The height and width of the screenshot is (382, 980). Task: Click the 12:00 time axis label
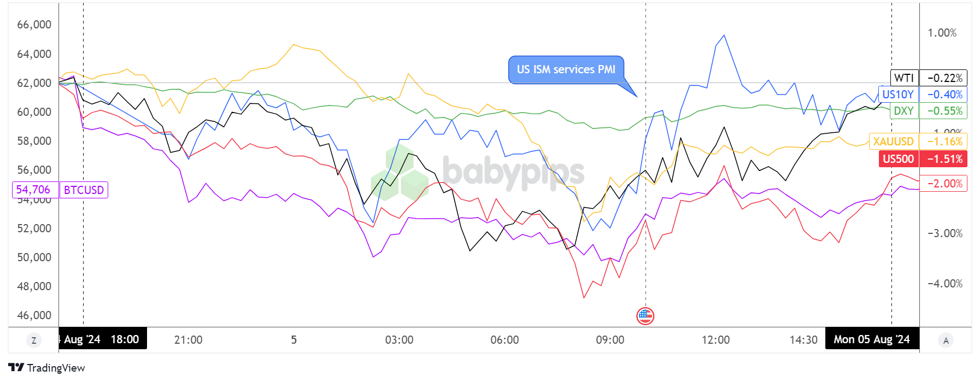click(715, 340)
